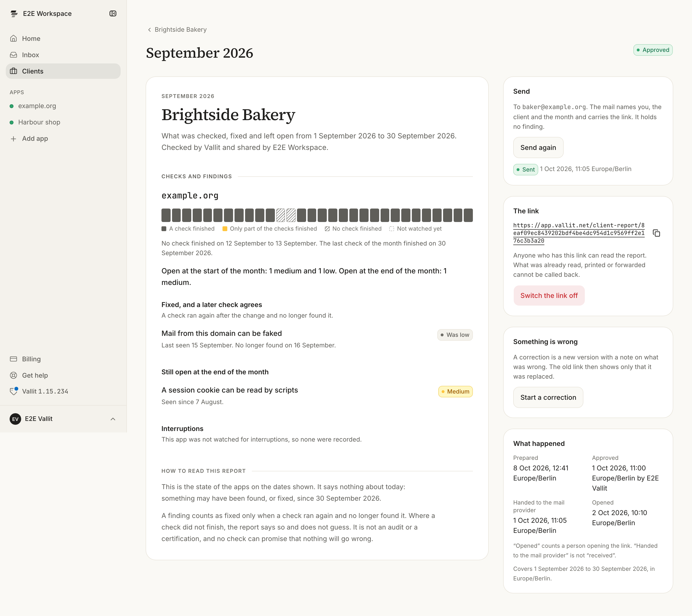
Task: Click finding A session cookie can be read by scripts
Action: pyautogui.click(x=229, y=390)
